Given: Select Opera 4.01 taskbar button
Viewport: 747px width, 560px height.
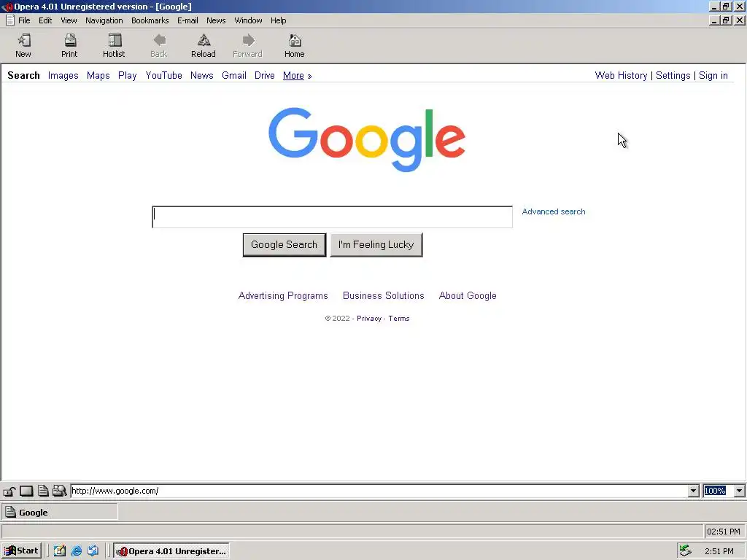Looking at the screenshot, I should pyautogui.click(x=171, y=551).
